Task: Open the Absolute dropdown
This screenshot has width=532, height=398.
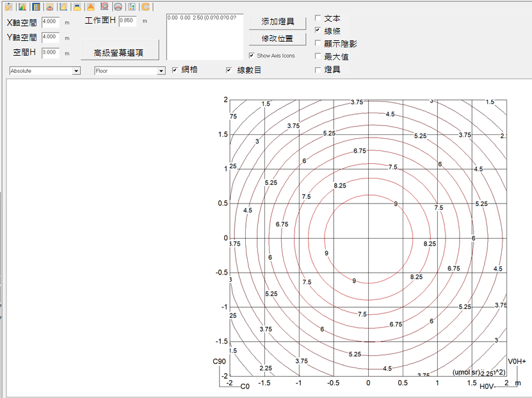Action: pos(45,71)
